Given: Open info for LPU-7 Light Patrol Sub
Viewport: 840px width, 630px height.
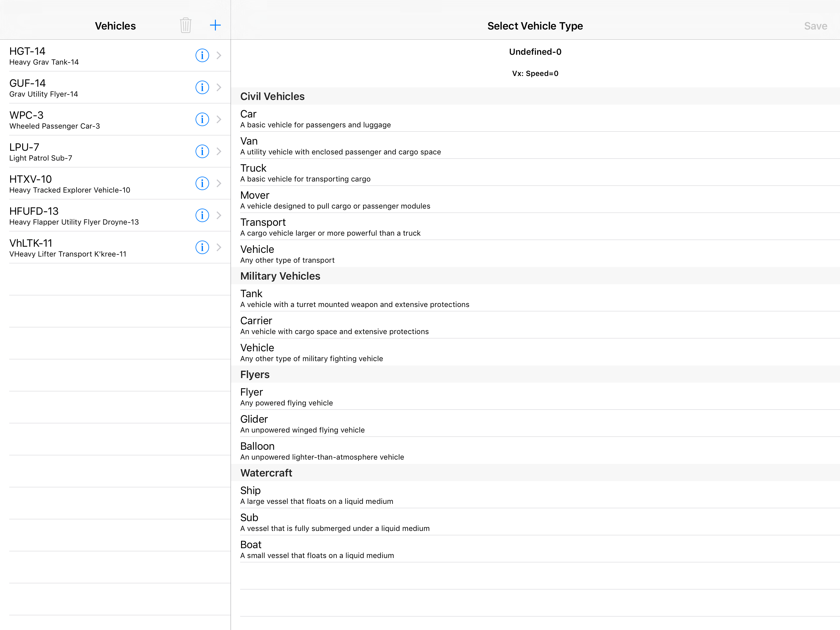Looking at the screenshot, I should (x=202, y=151).
